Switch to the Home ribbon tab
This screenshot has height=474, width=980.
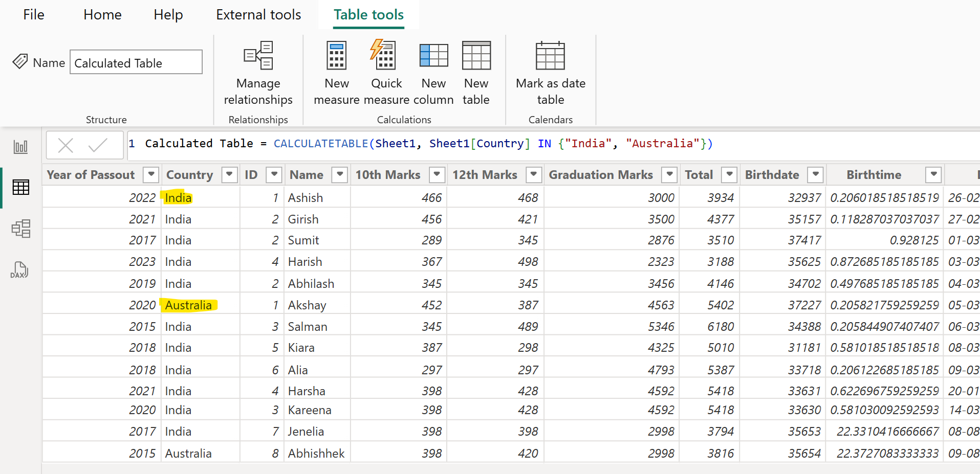coord(102,14)
